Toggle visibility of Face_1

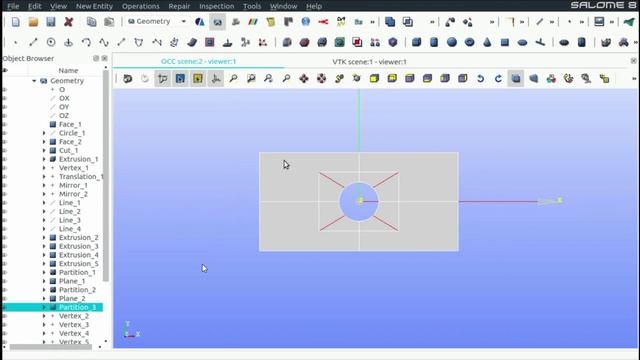tap(5, 124)
